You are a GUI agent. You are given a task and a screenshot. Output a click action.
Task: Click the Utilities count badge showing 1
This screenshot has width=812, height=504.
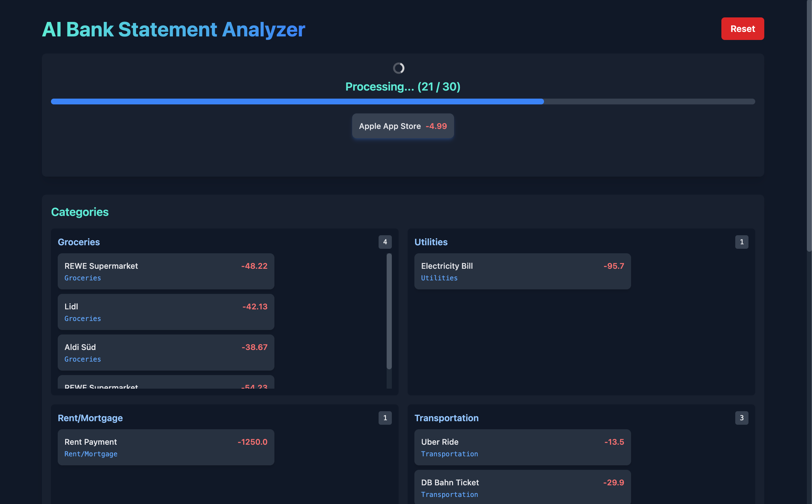(741, 242)
